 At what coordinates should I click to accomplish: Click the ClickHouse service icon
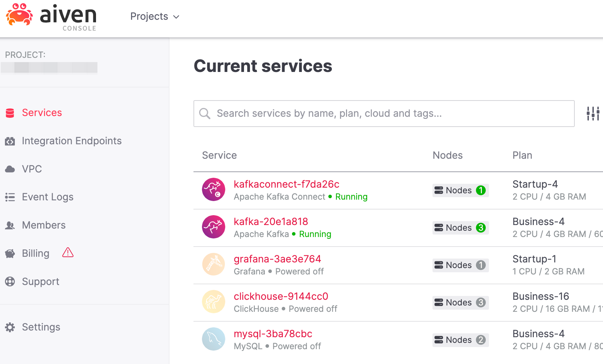214,302
